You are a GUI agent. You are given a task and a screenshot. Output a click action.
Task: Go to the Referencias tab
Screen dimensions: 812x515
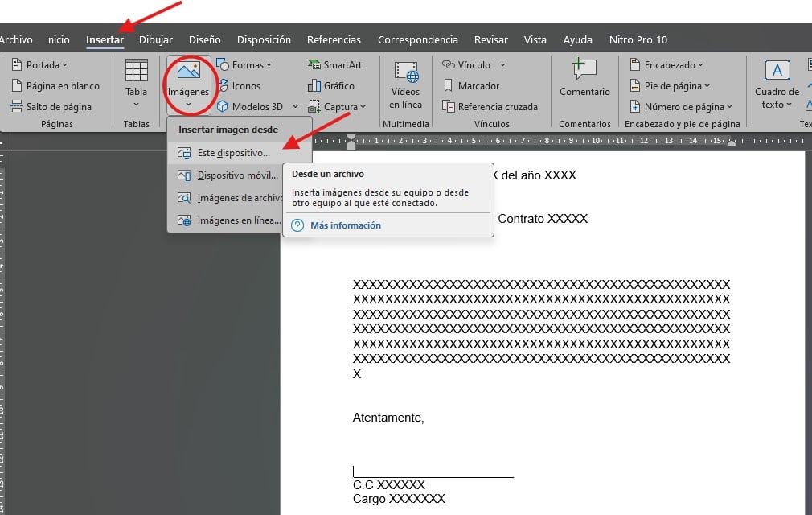tap(334, 40)
